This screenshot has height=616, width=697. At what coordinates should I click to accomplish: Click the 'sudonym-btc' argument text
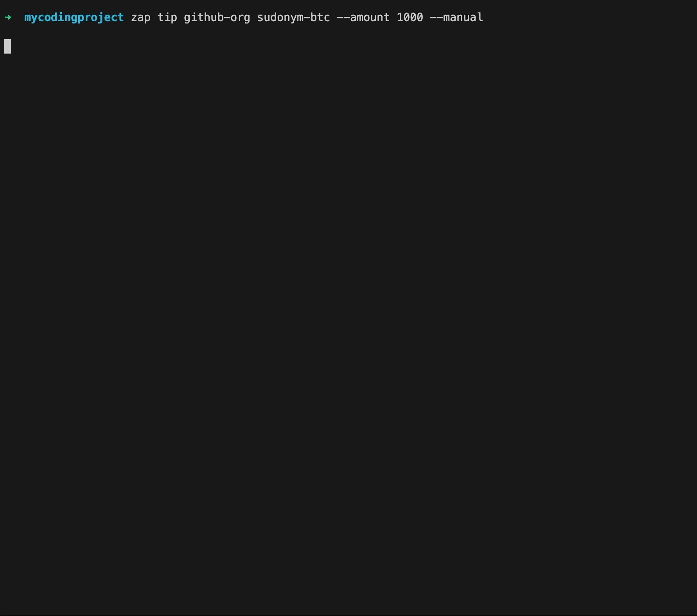(293, 18)
